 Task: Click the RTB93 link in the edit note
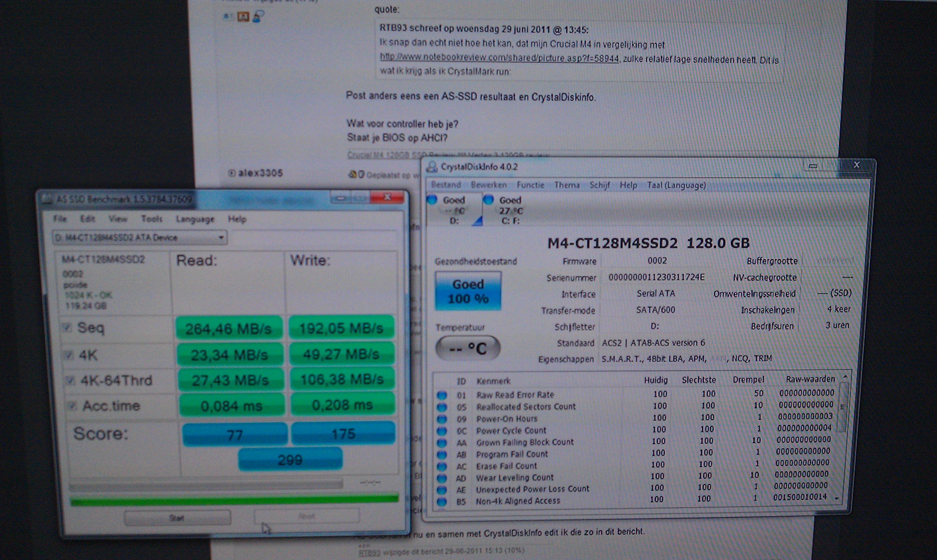pyautogui.click(x=369, y=553)
